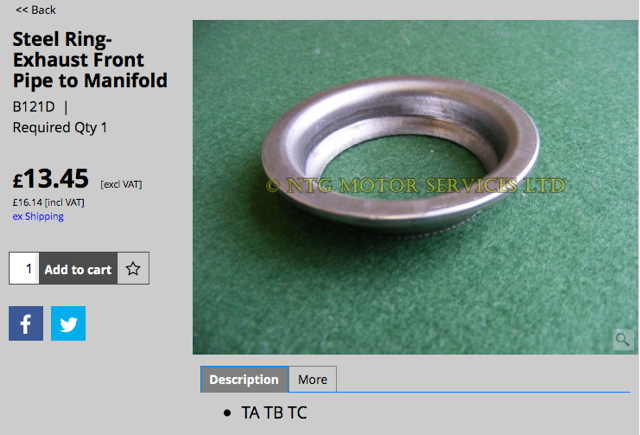Click the magnifier icon on product photo
The height and width of the screenshot is (435, 640).
click(x=622, y=339)
